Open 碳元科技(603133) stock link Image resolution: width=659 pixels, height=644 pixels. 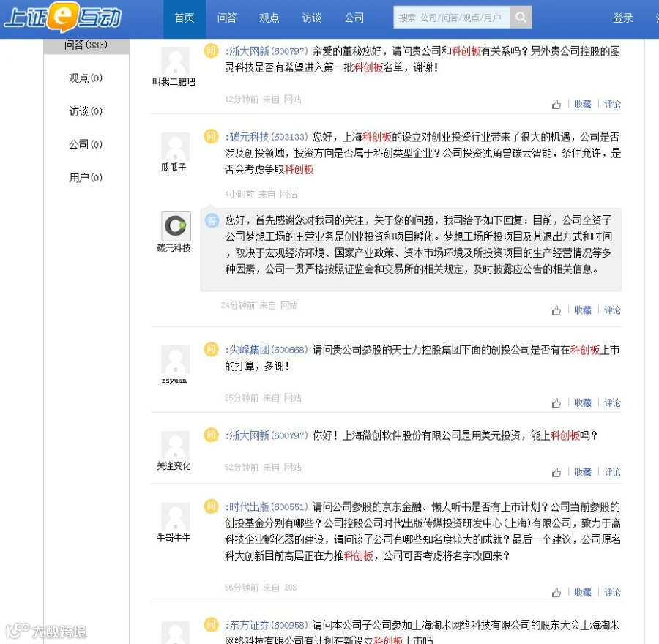point(268,137)
